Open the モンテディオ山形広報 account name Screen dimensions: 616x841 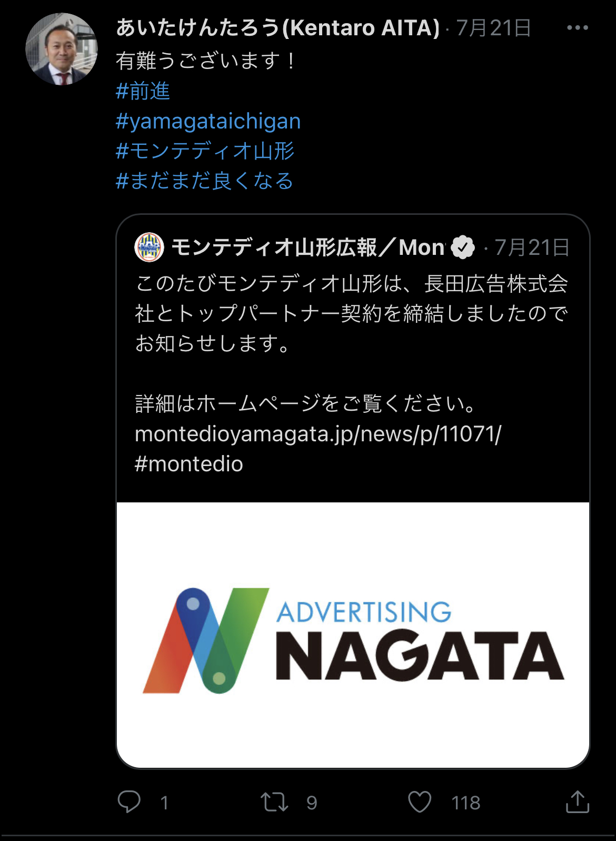309,247
